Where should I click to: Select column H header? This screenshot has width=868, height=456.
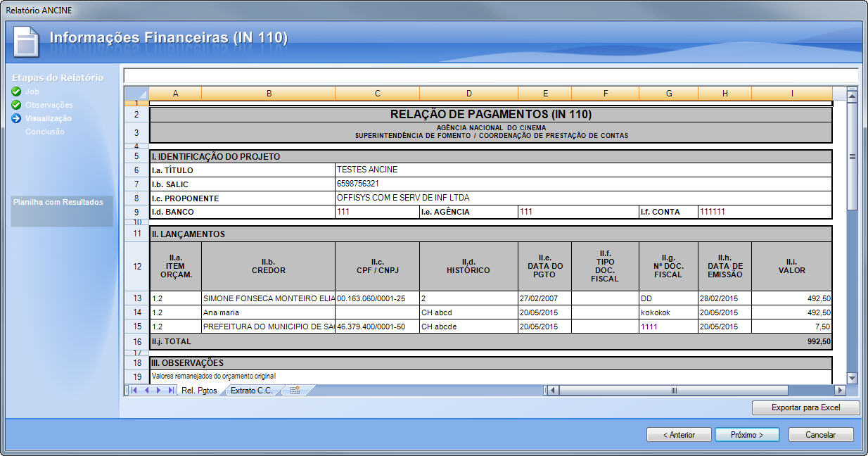click(725, 94)
